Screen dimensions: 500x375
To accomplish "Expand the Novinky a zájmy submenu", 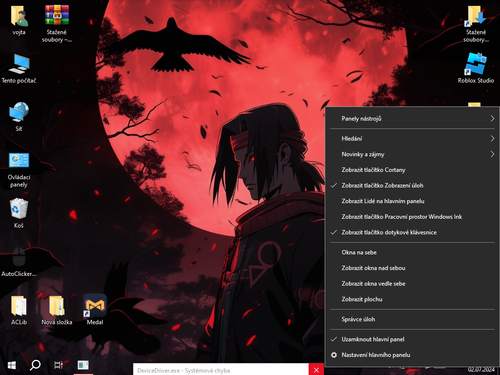I will pos(412,154).
